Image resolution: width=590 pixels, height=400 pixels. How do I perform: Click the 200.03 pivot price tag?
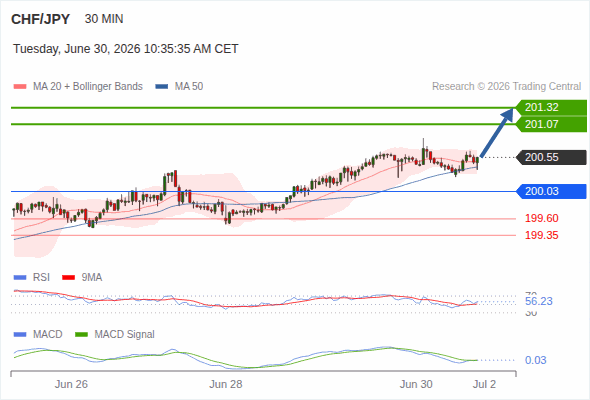[551, 192]
